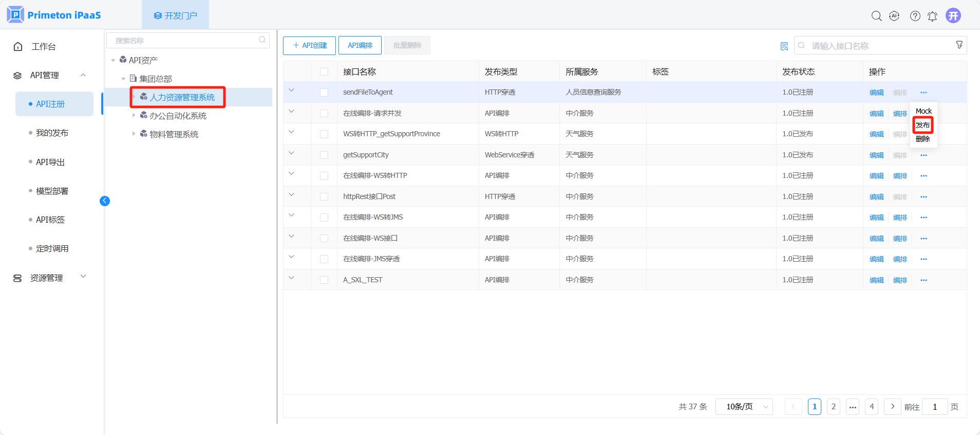Viewport: 980px width, 435px height.
Task: Select checkbox for getSupportCity row
Action: pyautogui.click(x=324, y=155)
